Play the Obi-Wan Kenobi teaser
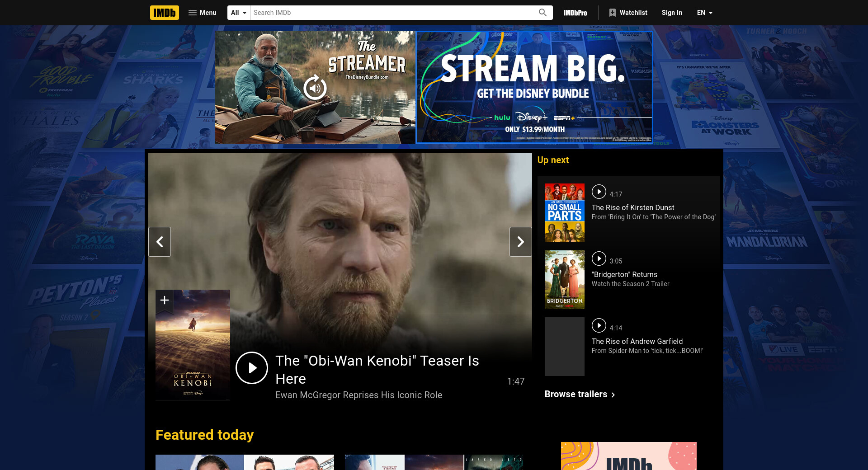868x470 pixels. (252, 368)
